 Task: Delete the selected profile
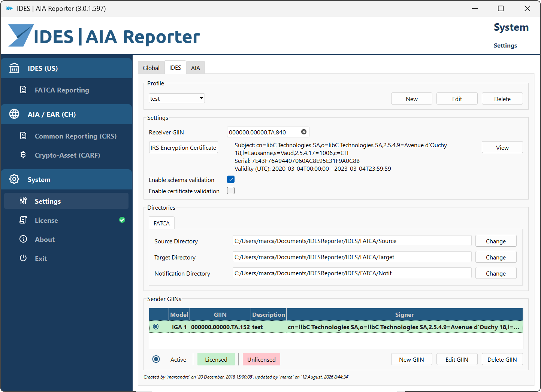[502, 99]
